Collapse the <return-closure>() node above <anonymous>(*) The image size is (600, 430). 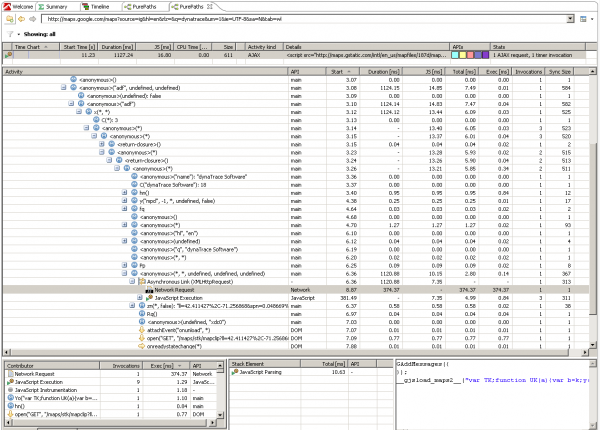click(107, 158)
